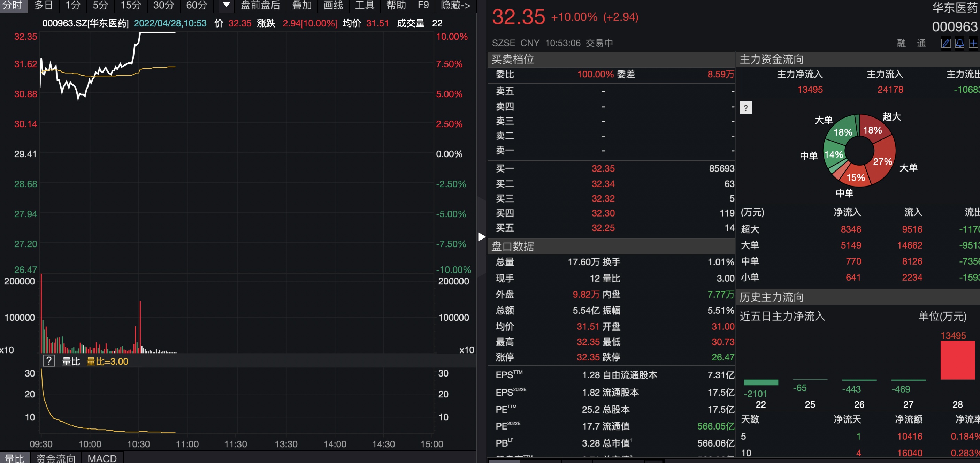Switch to the 资金流向 indicator tab
The width and height of the screenshot is (980, 463).
[55, 458]
